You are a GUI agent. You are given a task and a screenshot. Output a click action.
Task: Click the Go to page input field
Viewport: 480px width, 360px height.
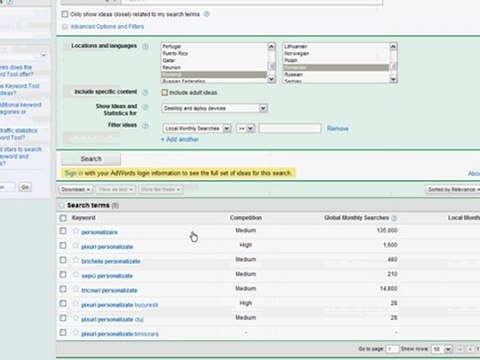(x=392, y=349)
